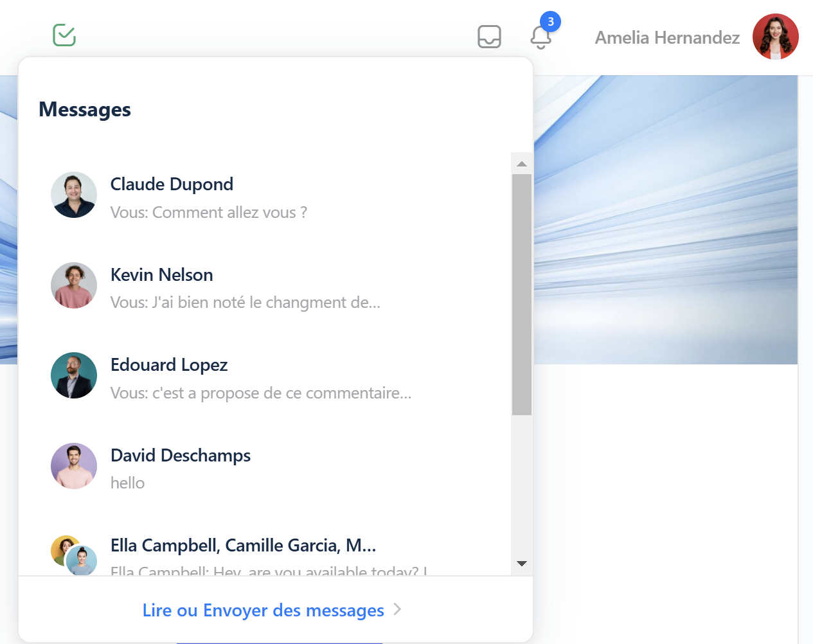Click the Amelia Hernandez username text

tap(667, 38)
